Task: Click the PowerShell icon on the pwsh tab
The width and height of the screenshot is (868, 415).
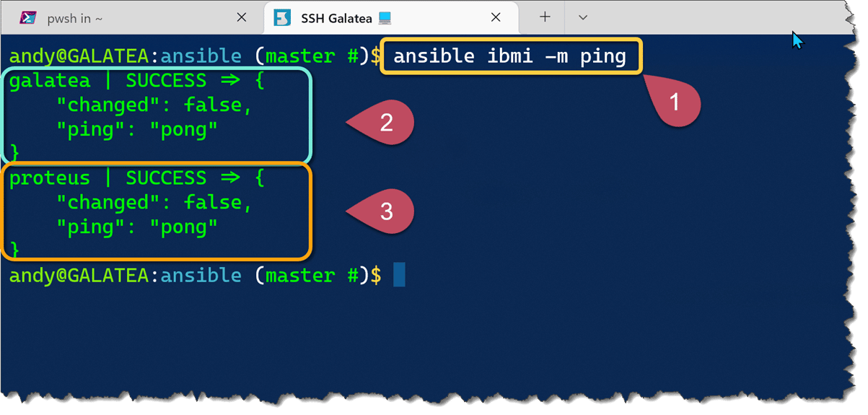Action: [x=29, y=18]
